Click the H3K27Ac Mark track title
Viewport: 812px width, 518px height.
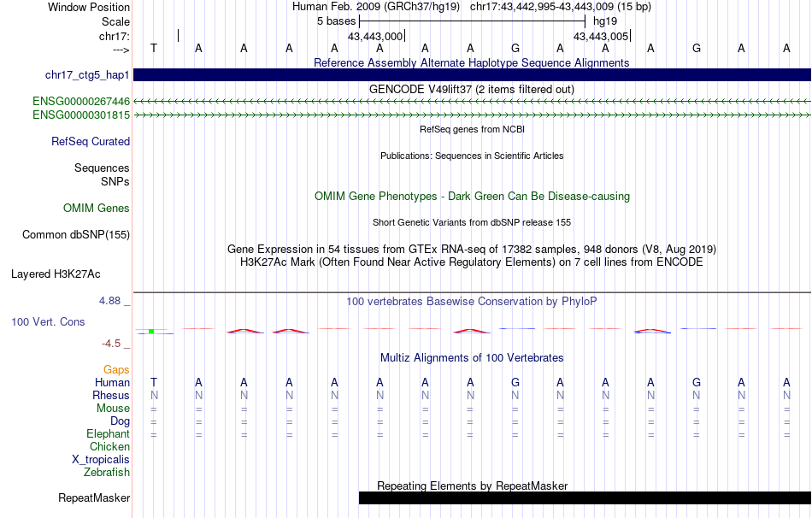pos(472,262)
